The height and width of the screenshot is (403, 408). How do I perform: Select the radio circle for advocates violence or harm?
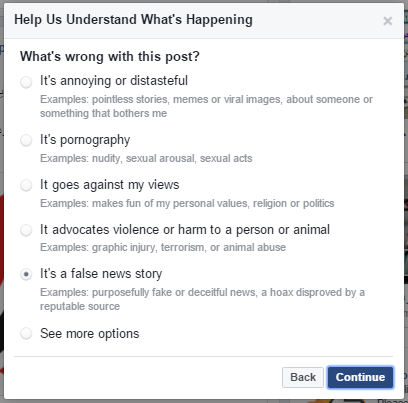[26, 230]
